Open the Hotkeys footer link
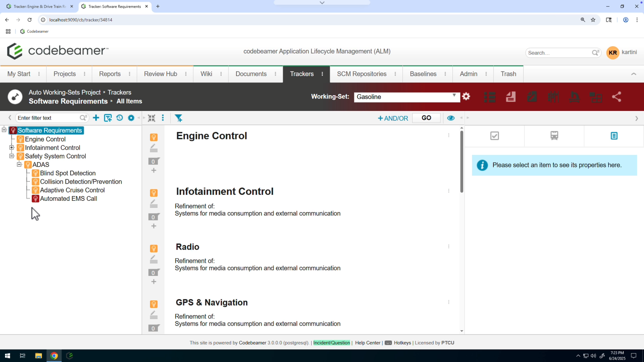This screenshot has height=362, width=644. [x=402, y=343]
